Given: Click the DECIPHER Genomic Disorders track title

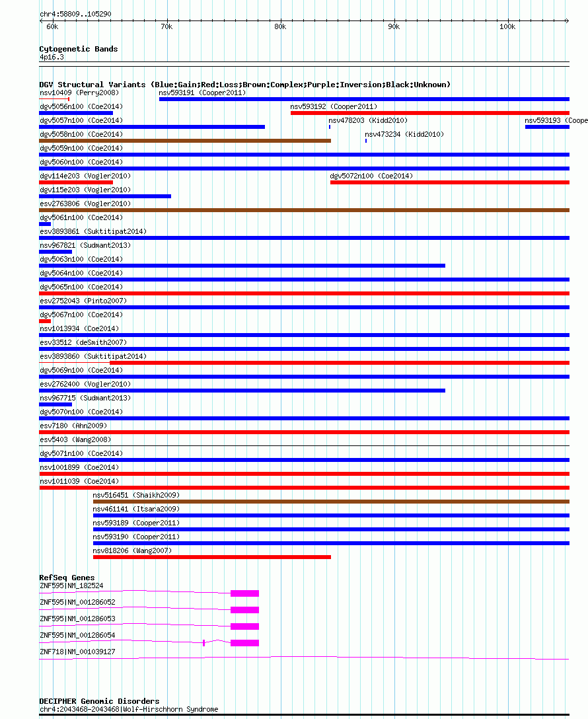Looking at the screenshot, I should [100, 701].
